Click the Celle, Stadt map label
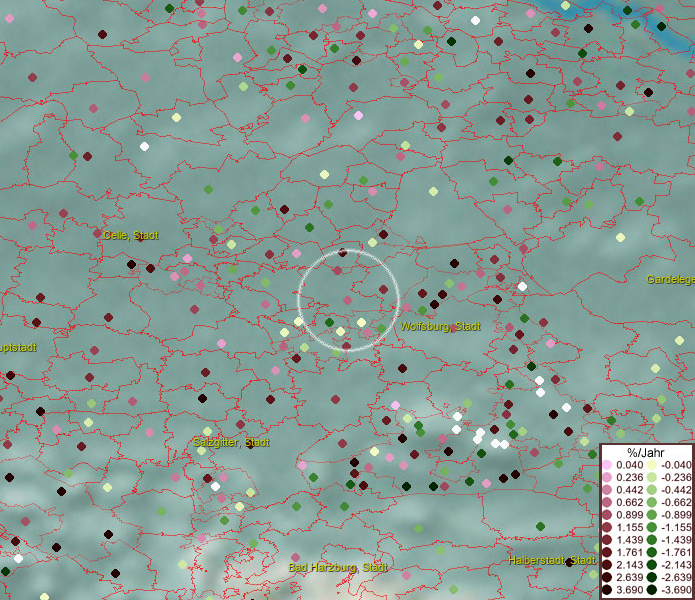Screen dimensions: 695x600 131,236
